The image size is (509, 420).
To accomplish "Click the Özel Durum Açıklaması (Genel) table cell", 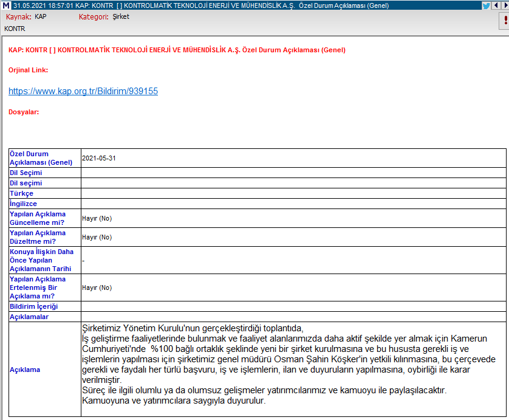I will coord(45,158).
